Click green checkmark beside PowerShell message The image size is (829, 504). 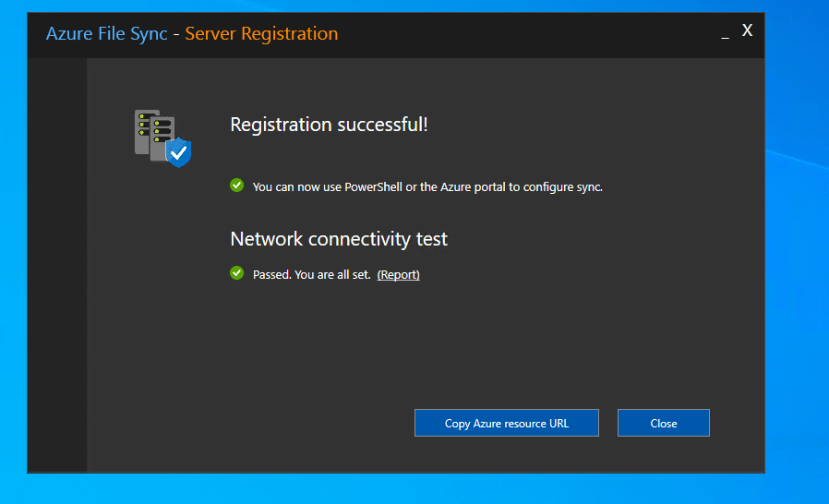point(237,186)
